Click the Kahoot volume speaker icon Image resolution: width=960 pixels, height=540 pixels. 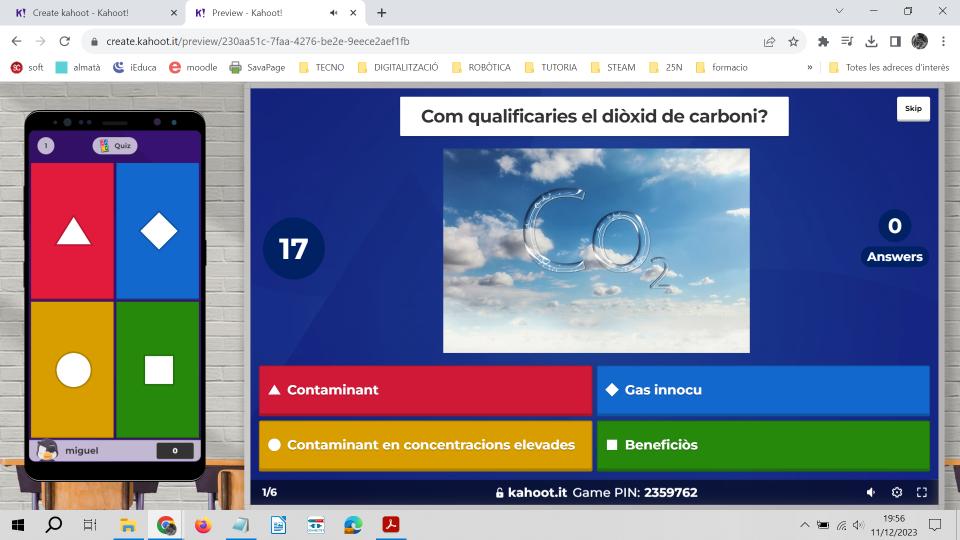872,492
